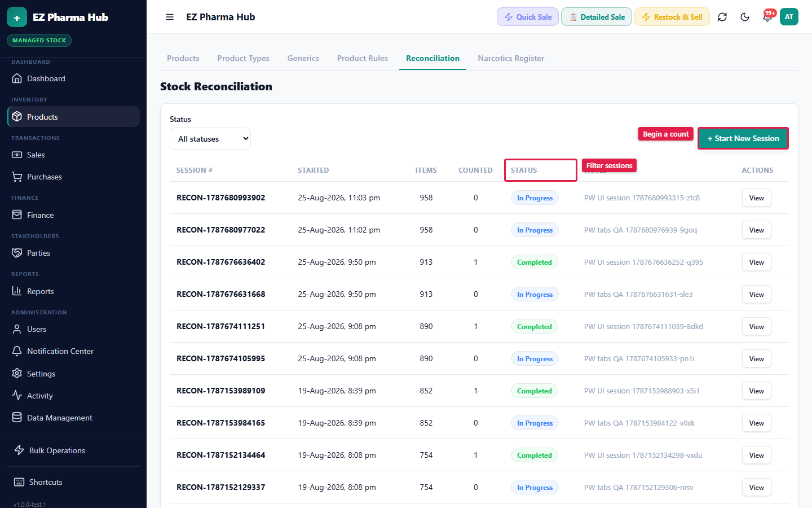The height and width of the screenshot is (508, 812).
Task: Click the Quick Sale button
Action: 528,17
